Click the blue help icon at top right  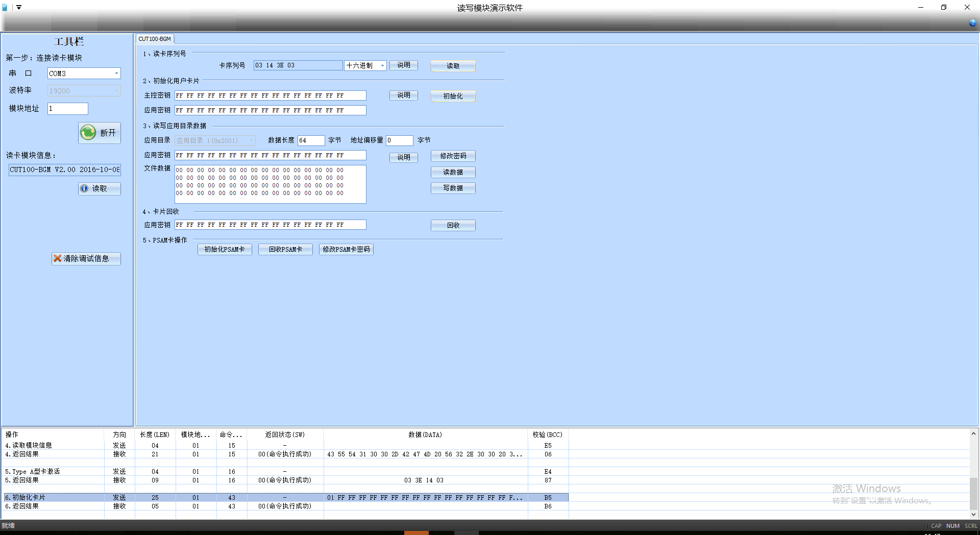[x=972, y=23]
